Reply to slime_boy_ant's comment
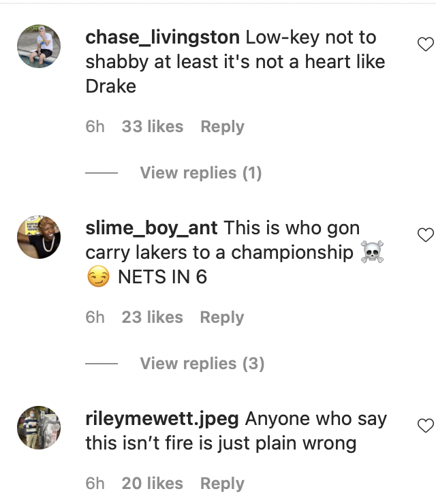The height and width of the screenshot is (504, 436). [222, 317]
